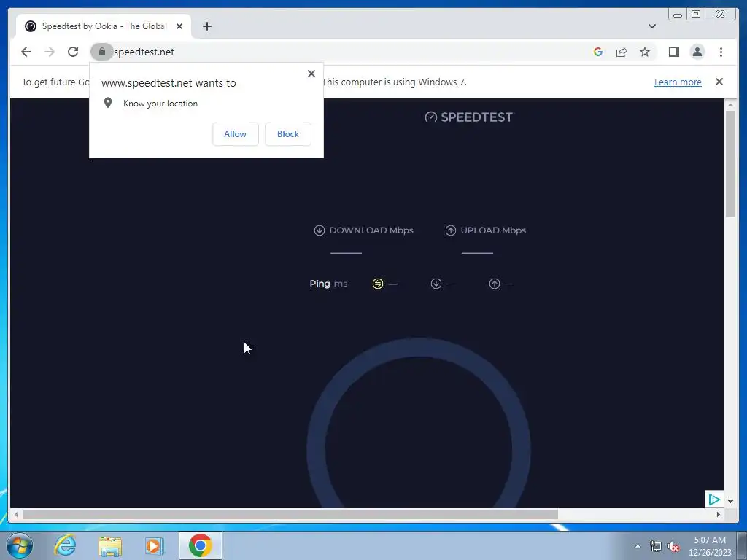Click the Show desktop button

coord(742,545)
